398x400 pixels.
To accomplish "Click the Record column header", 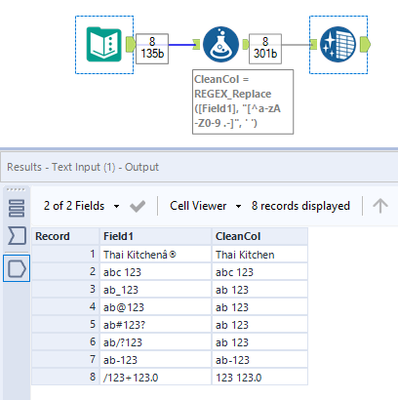I will click(66, 236).
